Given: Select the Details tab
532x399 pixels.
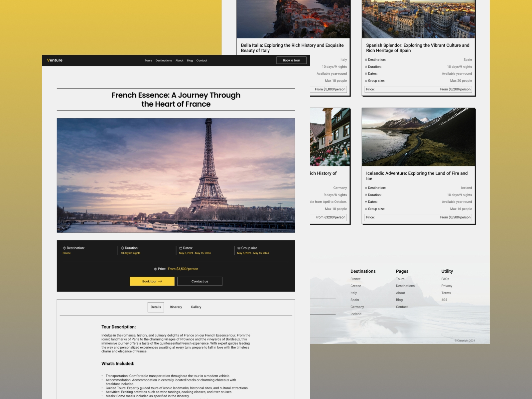Looking at the screenshot, I should pos(156,307).
